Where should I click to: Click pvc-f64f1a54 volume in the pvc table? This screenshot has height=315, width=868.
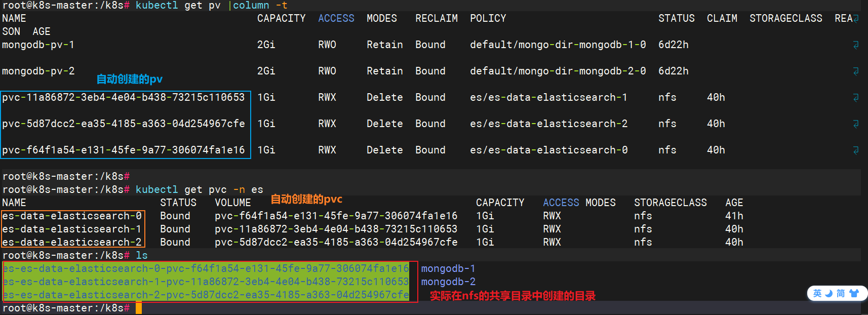[336, 216]
